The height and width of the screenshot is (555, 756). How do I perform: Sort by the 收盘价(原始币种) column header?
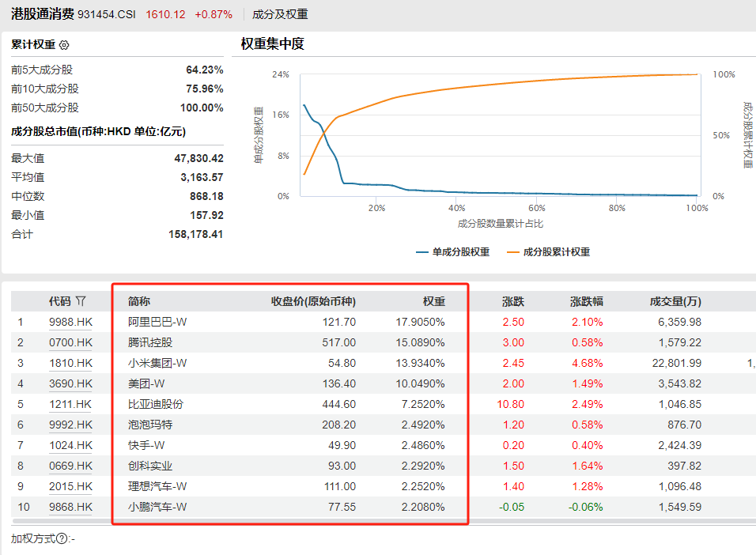[x=313, y=301]
